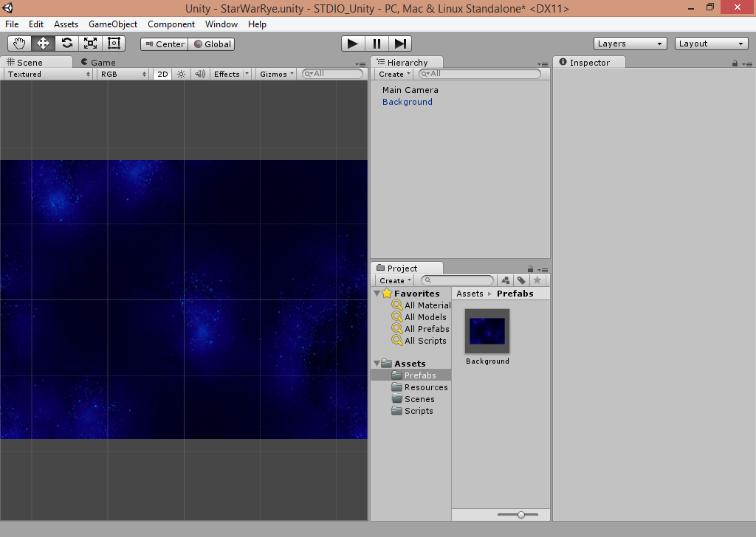Select the Resources folder
The height and width of the screenshot is (537, 756).
[x=411, y=387]
